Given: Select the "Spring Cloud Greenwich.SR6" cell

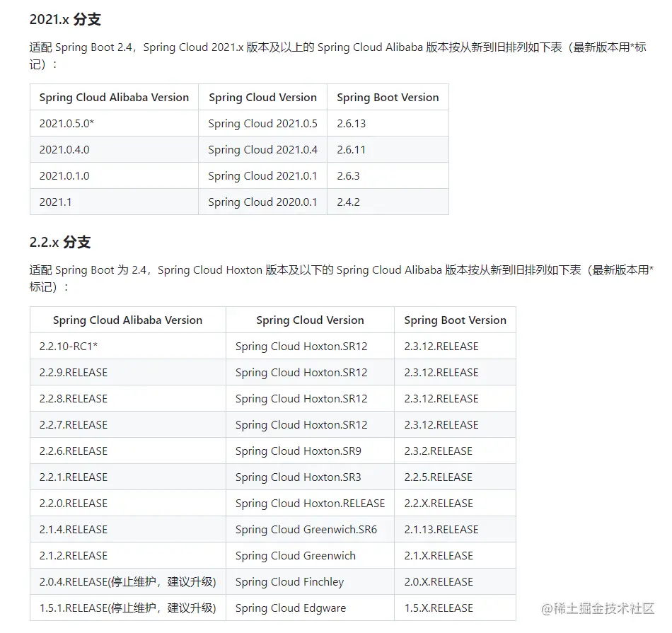Looking at the screenshot, I should click(x=310, y=529).
